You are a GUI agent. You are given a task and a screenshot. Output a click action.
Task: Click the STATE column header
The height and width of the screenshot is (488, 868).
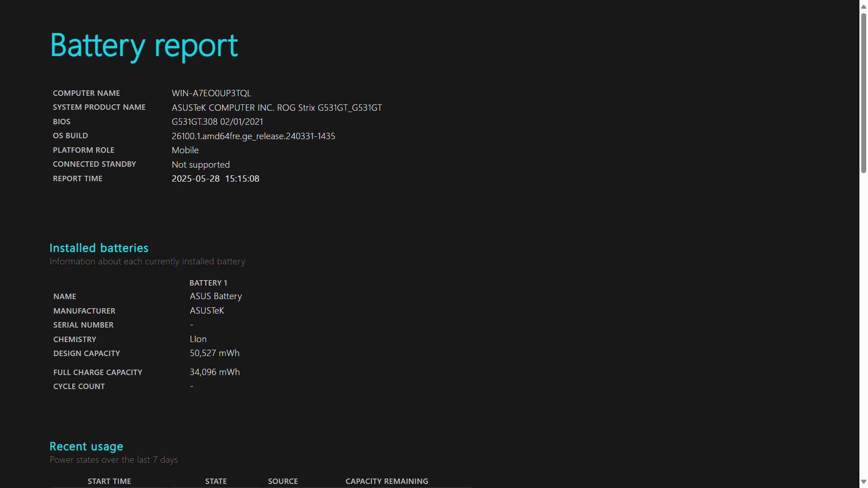point(216,481)
